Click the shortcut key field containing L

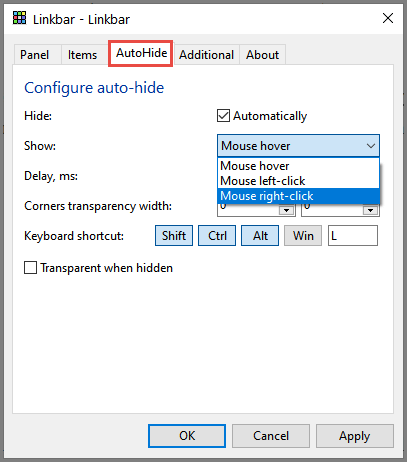[353, 236]
